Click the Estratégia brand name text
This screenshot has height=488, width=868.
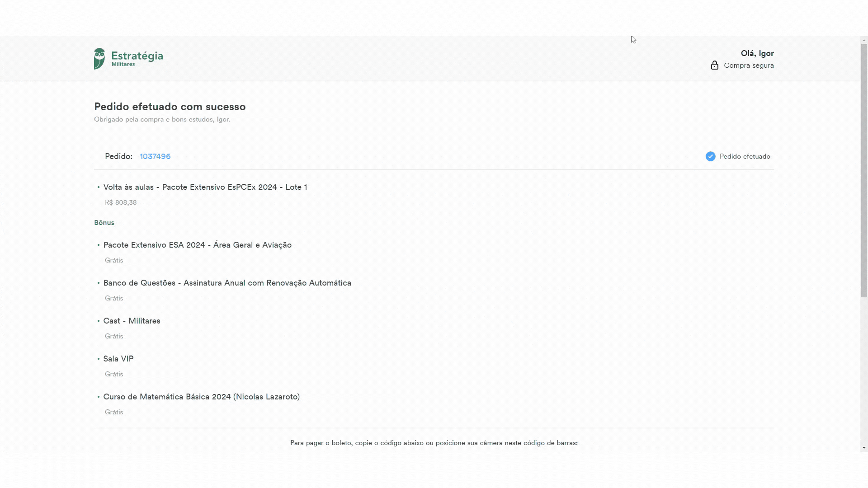coord(137,56)
